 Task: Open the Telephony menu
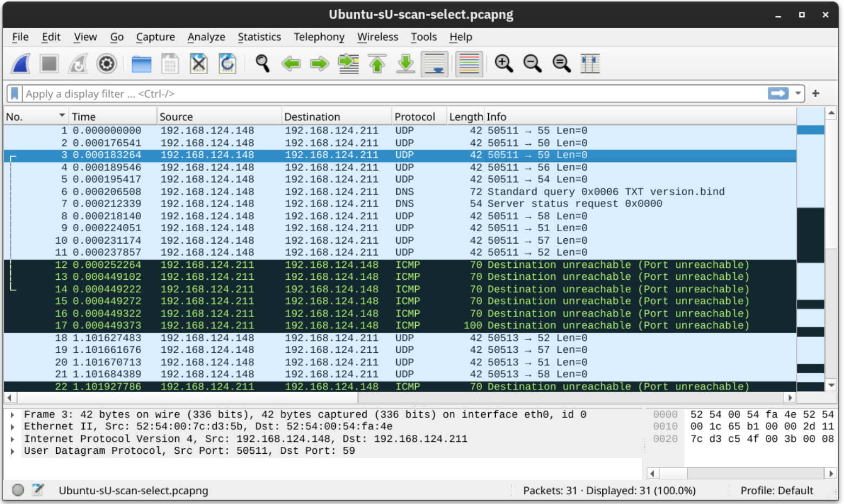[x=319, y=37]
